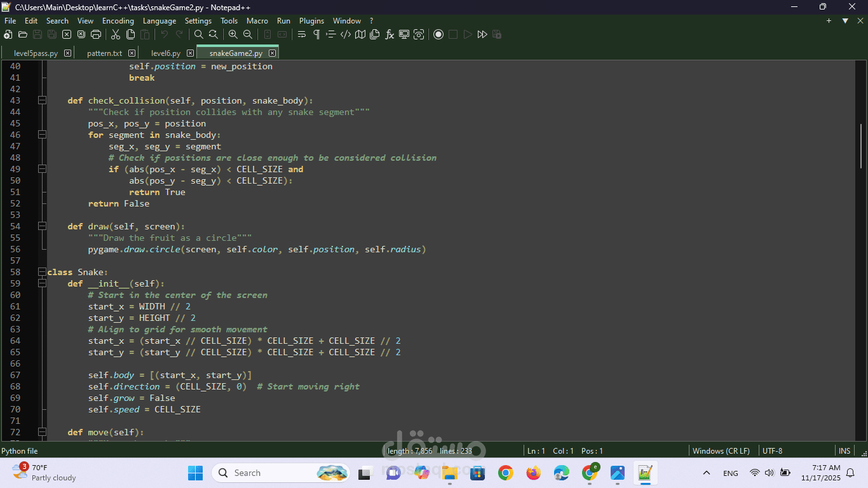Click the Close All toolbar icon
Screen dimensions: 868x488
tap(81, 34)
